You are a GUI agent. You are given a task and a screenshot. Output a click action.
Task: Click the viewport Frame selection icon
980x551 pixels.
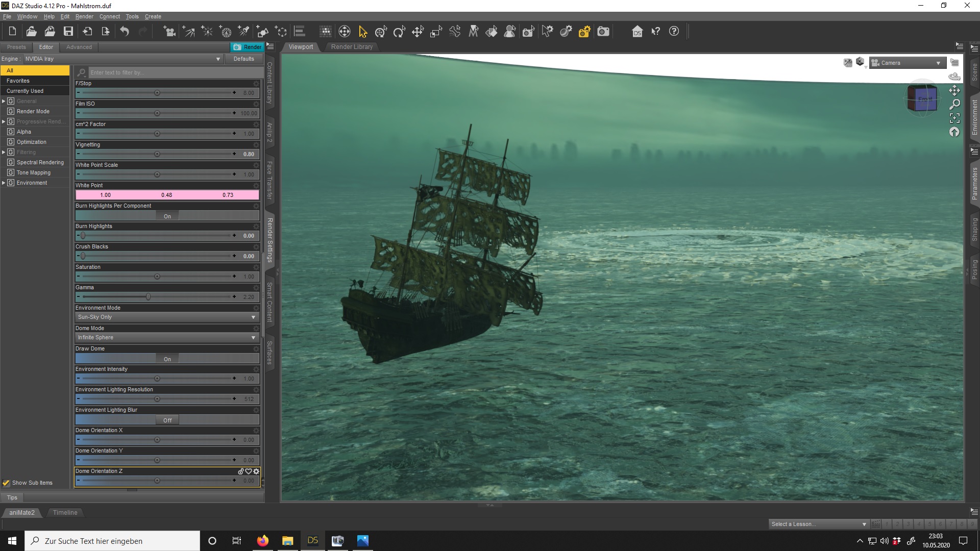pos(954,118)
